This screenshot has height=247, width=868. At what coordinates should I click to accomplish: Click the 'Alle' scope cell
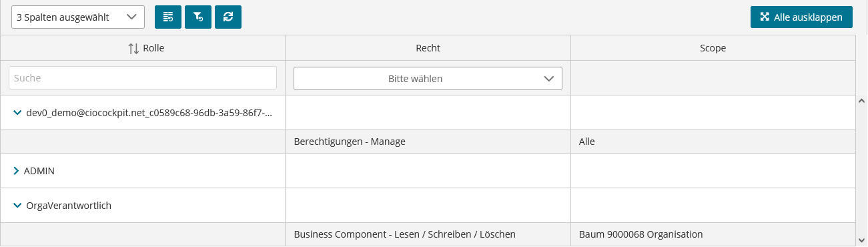click(713, 142)
